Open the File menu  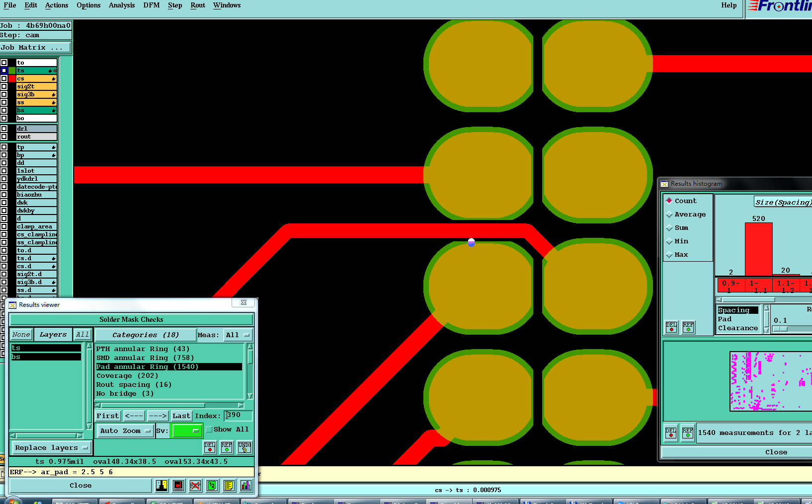[10, 5]
